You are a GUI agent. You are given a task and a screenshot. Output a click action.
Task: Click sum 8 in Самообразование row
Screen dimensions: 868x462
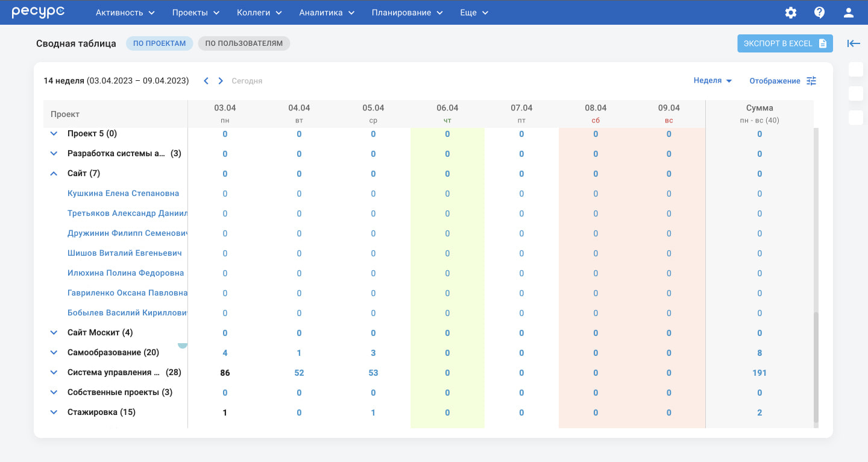pos(759,353)
